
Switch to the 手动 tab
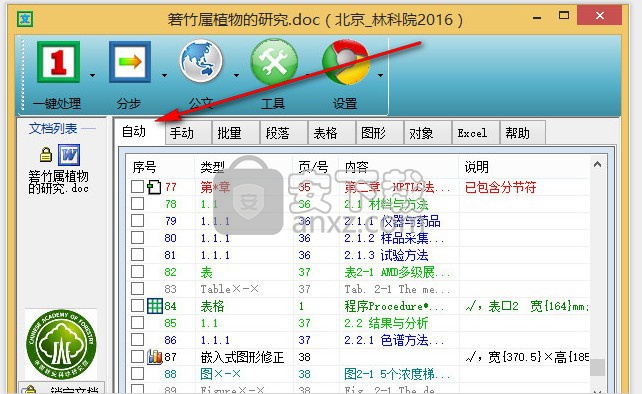click(x=188, y=133)
